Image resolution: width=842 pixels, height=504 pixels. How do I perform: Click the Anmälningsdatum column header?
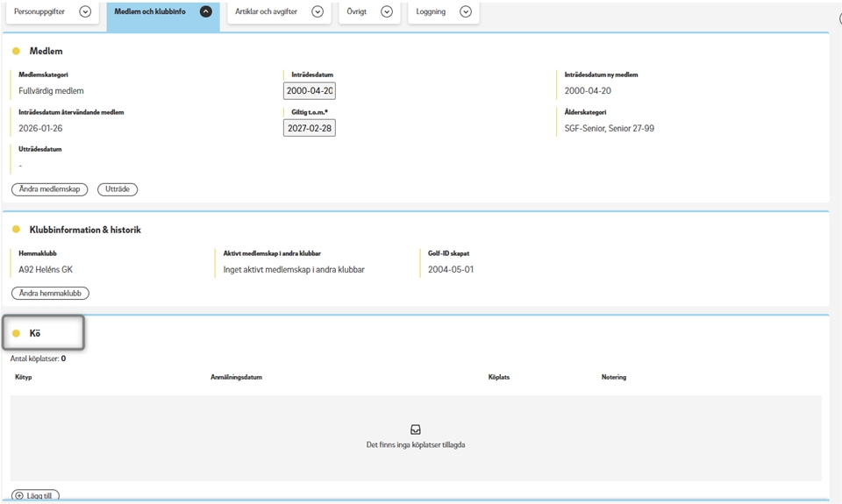click(236, 377)
